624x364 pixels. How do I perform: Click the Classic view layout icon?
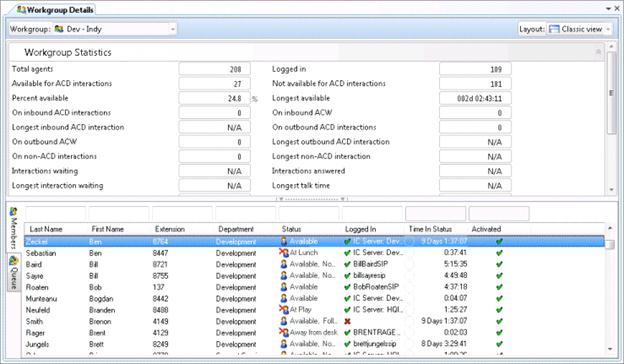pyautogui.click(x=554, y=29)
